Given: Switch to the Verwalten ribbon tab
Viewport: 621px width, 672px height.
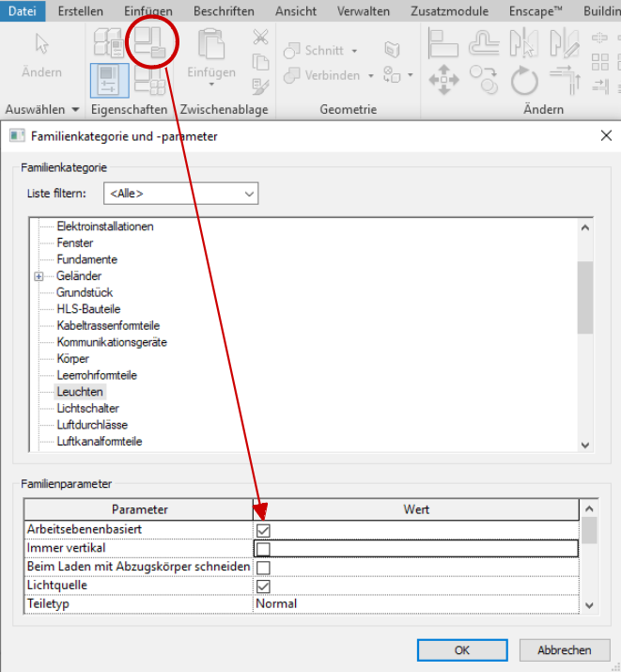Looking at the screenshot, I should click(x=363, y=11).
